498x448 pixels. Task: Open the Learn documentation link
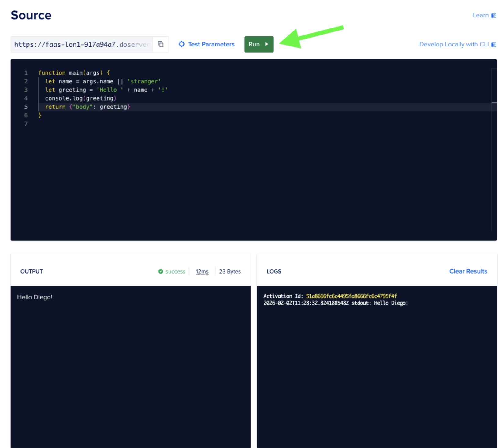pyautogui.click(x=480, y=15)
